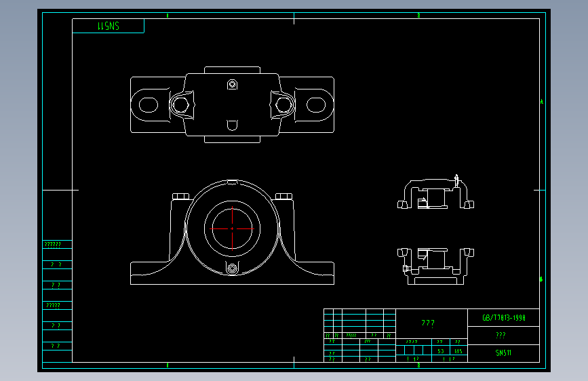Select the upper section view with grease fitting
This screenshot has width=588, height=381.
436,193
